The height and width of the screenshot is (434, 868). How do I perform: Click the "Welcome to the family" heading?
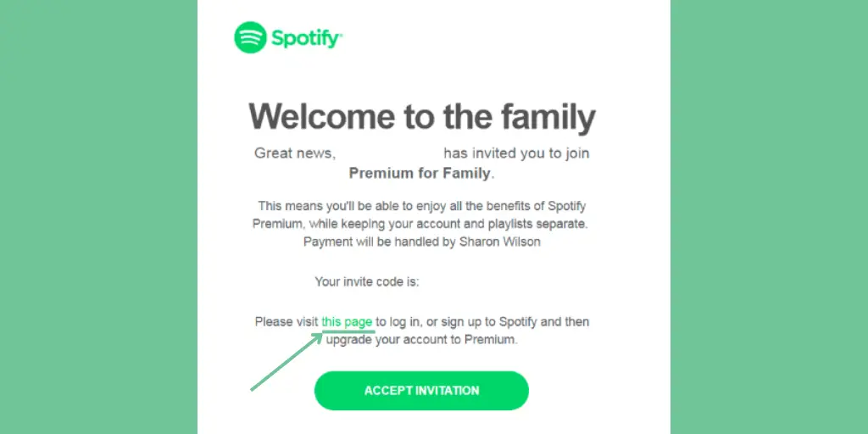click(422, 117)
